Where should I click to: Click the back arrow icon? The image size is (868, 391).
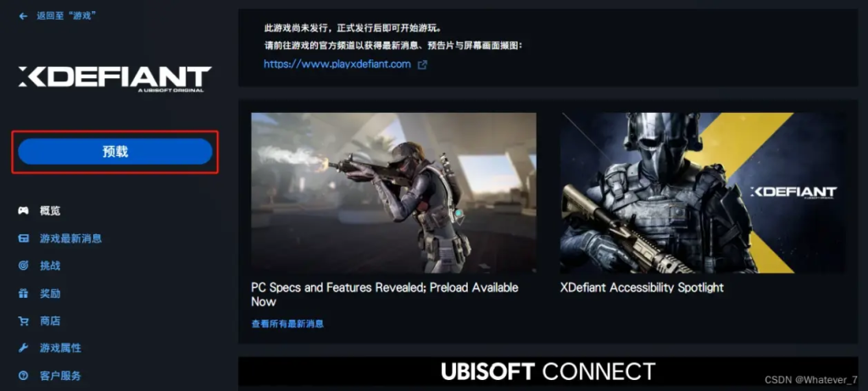pos(23,16)
